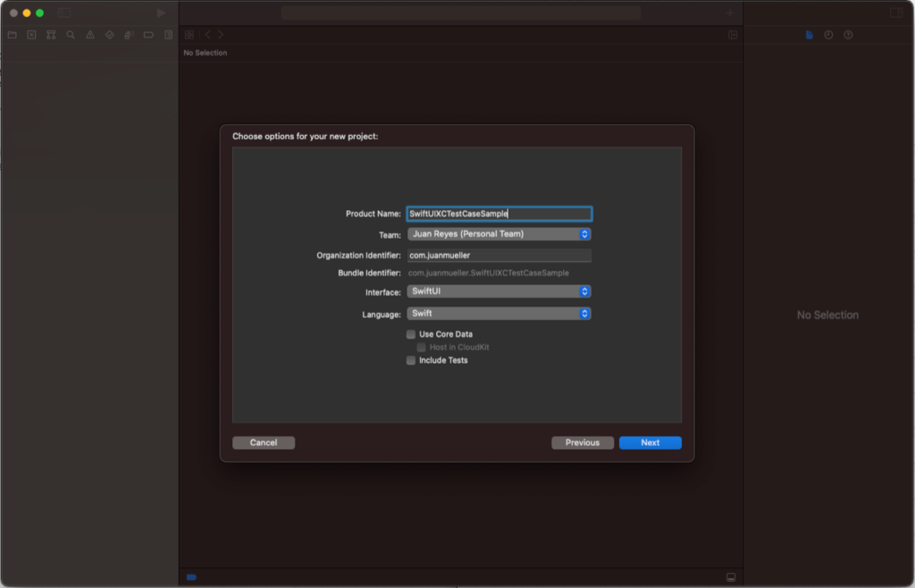915x588 pixels.
Task: Click the toolbar activity status bar
Action: point(461,13)
